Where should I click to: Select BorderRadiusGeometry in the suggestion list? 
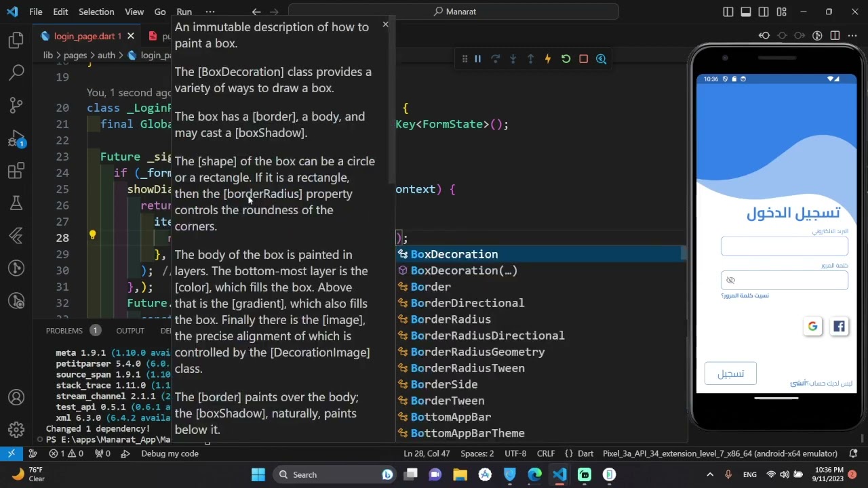(541, 352)
